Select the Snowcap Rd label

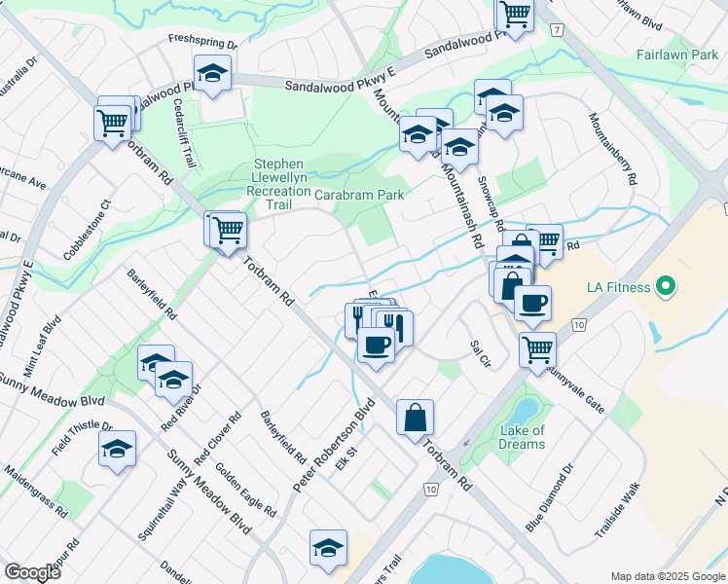tap(491, 203)
